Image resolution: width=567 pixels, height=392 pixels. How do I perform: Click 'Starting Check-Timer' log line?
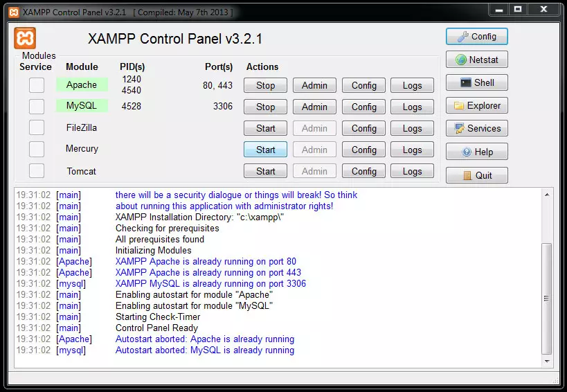[x=158, y=317]
